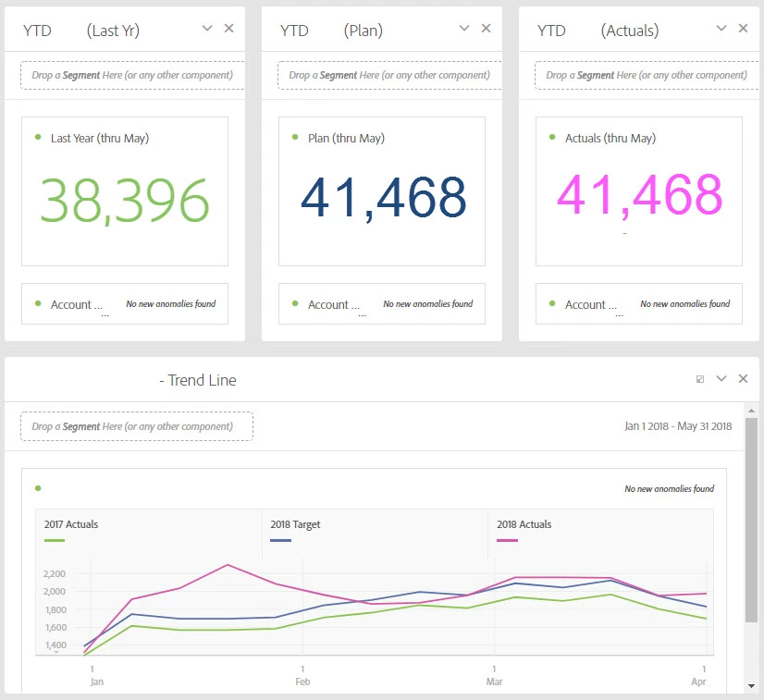
Task: Click green dot in Trend Line chart header
Action: click(38, 488)
